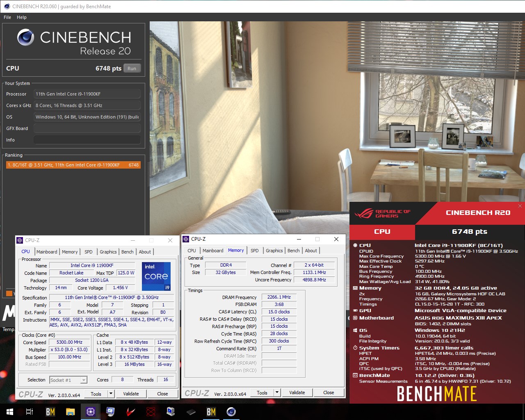This screenshot has height=420, width=525.
Task: Open the Cinebench Help menu
Action: [22, 17]
